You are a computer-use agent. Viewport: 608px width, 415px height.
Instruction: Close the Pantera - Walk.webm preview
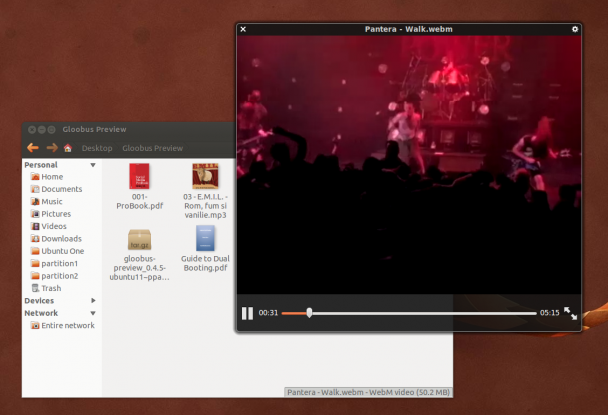pos(243,29)
